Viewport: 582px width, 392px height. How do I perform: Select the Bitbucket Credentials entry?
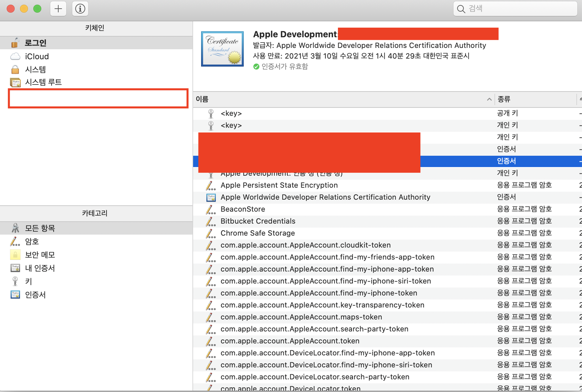(x=388, y=221)
